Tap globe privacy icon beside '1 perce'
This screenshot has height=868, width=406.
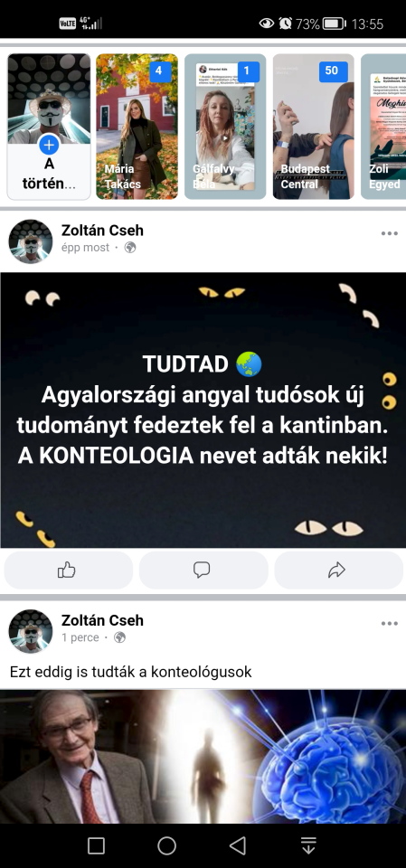click(119, 637)
